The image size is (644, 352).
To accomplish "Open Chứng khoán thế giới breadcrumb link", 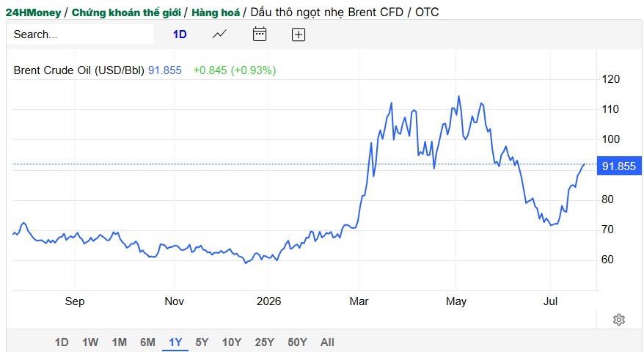I will (x=126, y=12).
